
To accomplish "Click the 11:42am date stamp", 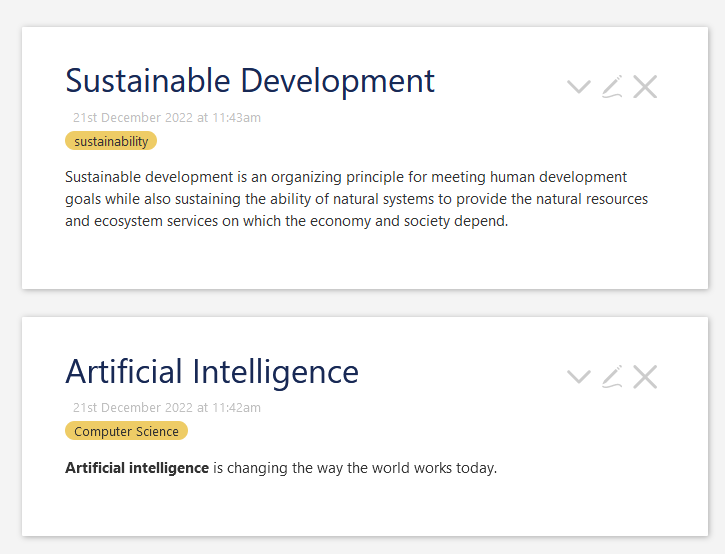I will pos(167,407).
